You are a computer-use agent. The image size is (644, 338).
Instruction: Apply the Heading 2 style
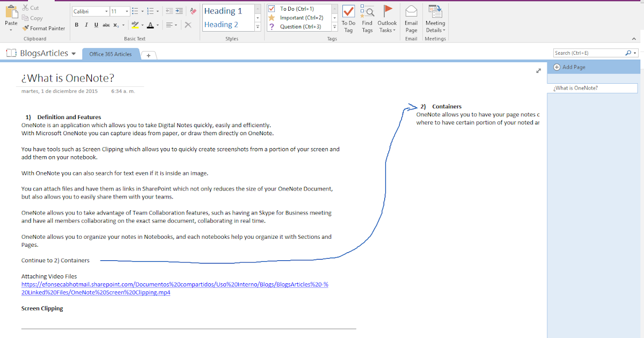pyautogui.click(x=221, y=24)
